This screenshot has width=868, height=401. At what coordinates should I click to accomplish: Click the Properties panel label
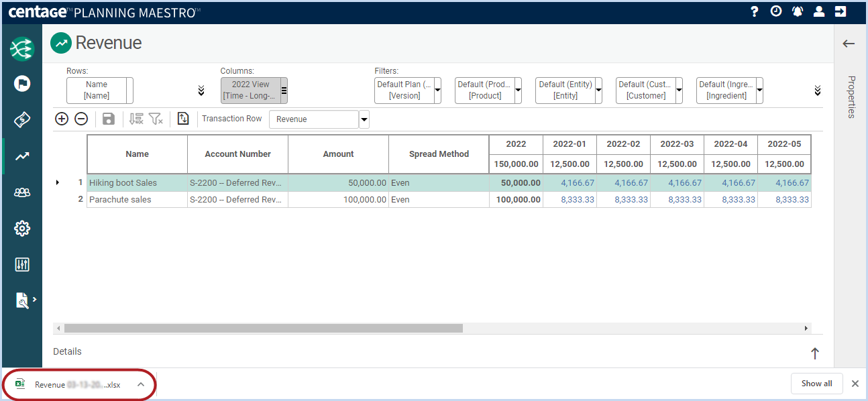click(x=851, y=97)
